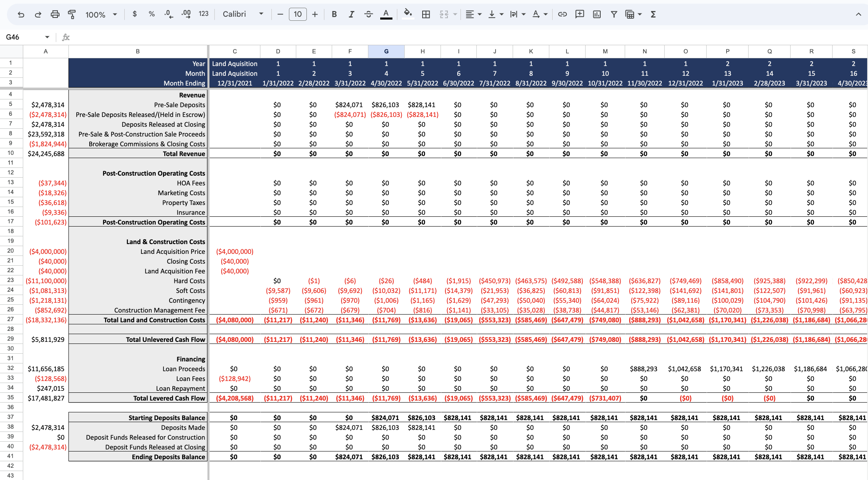Open the 100% zoom dropdown
This screenshot has width=868, height=480.
pos(101,14)
